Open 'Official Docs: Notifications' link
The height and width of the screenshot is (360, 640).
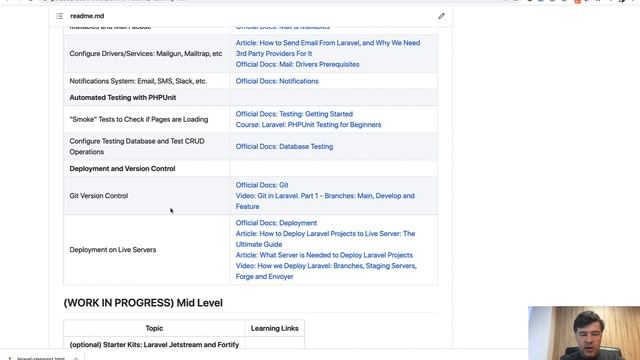[x=277, y=81]
